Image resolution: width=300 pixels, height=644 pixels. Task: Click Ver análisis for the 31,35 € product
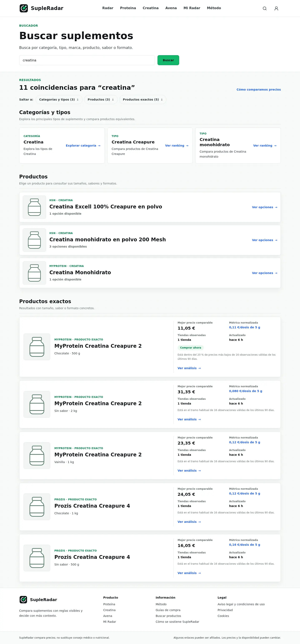tap(189, 419)
